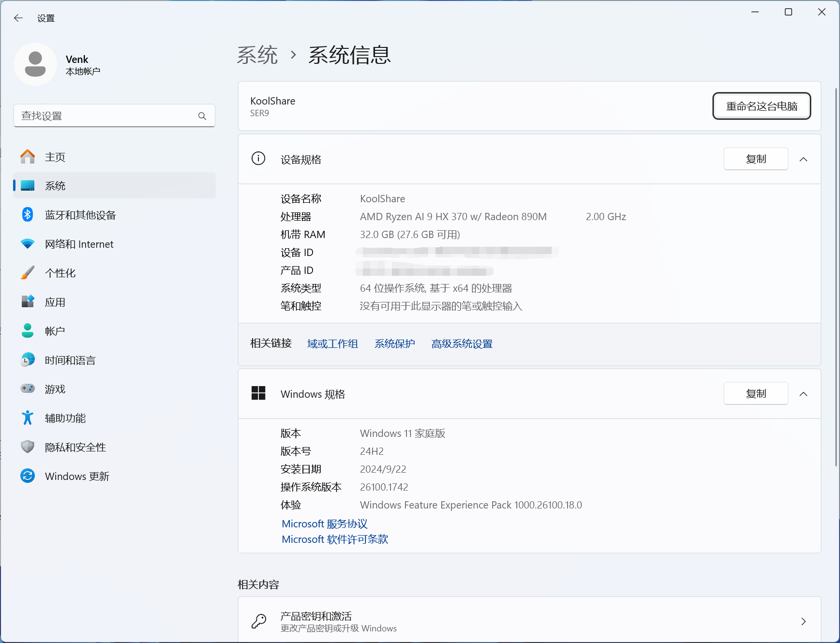
Task: Click the 重命名这台电脑 button
Action: click(x=761, y=106)
